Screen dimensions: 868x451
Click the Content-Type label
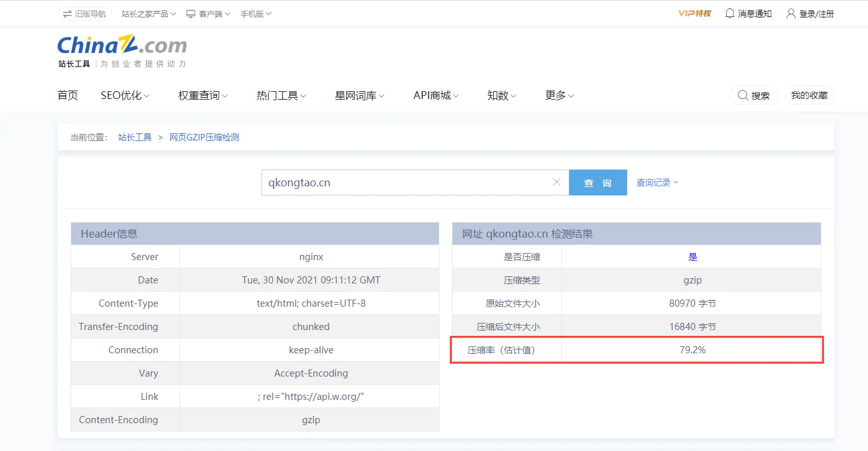click(x=128, y=303)
